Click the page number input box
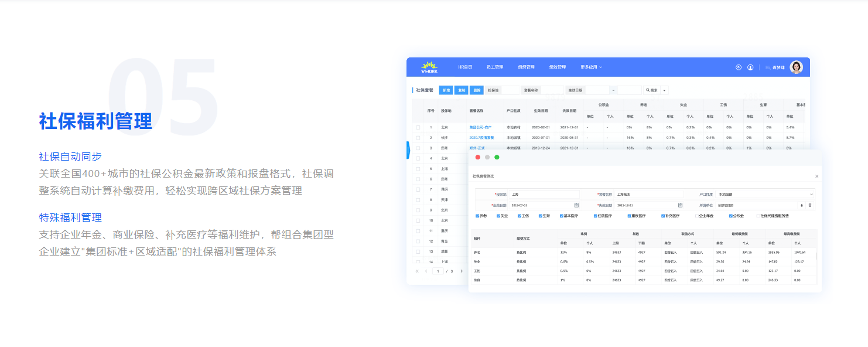The width and height of the screenshot is (868, 347). point(439,271)
